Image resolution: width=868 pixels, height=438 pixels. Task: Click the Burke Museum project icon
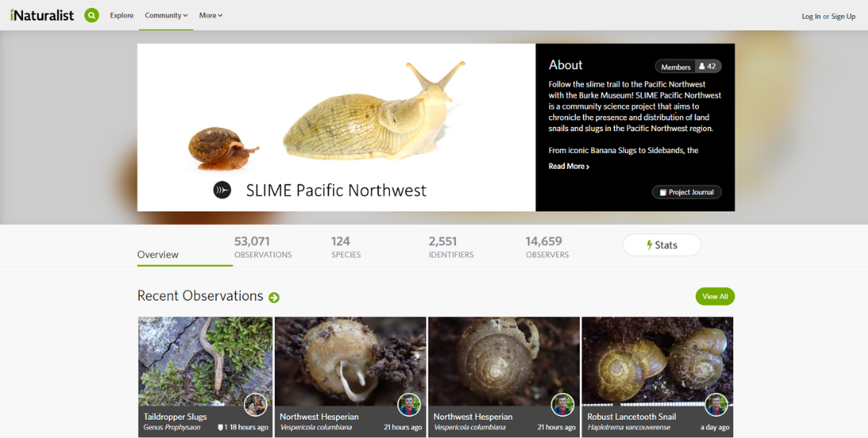pos(222,190)
